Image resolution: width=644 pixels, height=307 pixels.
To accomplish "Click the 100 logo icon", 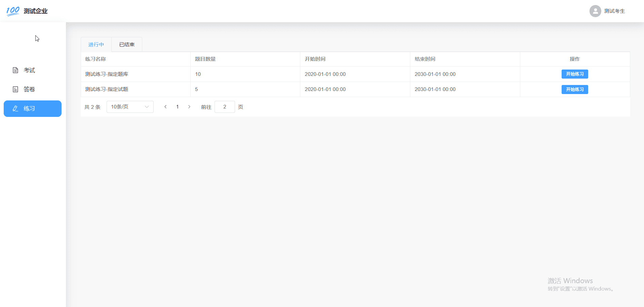I will 13,11.
